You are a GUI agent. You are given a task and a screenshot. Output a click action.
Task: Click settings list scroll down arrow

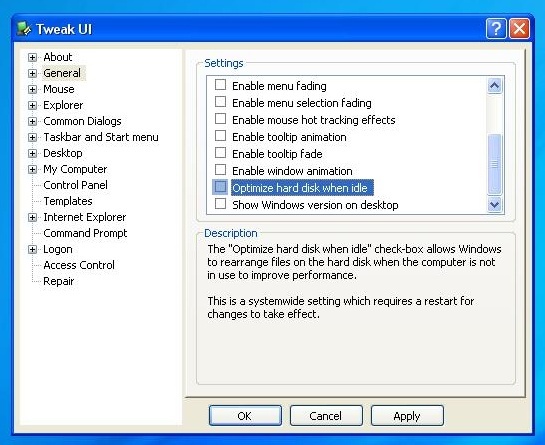pyautogui.click(x=494, y=204)
